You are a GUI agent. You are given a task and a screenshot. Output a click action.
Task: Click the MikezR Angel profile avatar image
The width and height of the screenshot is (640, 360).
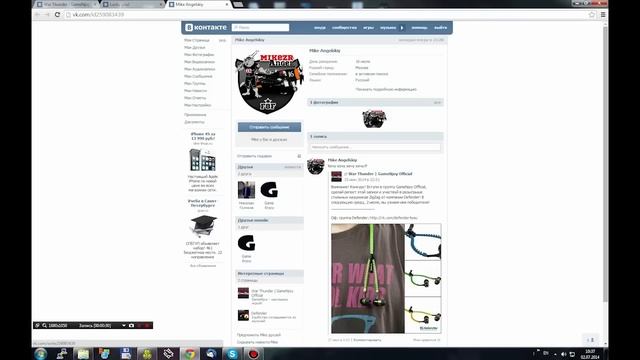269,82
